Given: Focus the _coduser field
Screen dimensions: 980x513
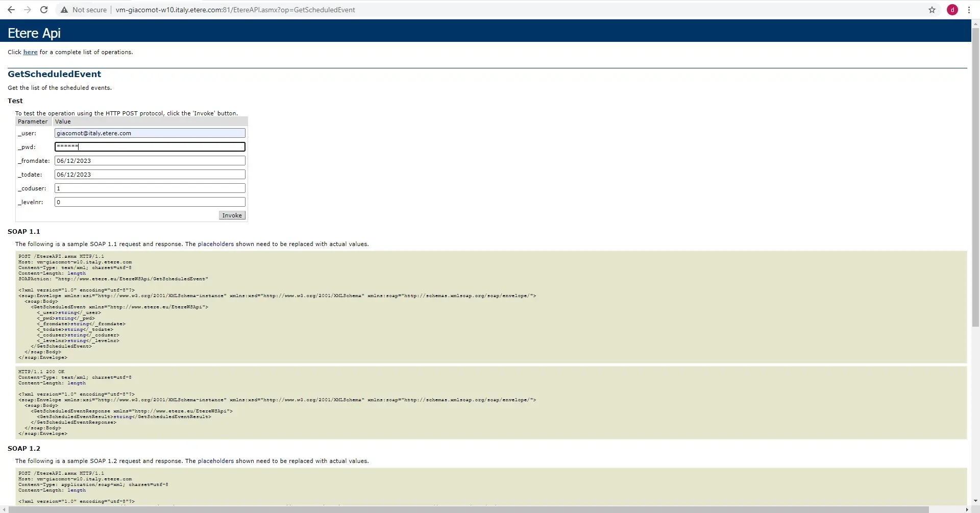Looking at the screenshot, I should [x=150, y=188].
